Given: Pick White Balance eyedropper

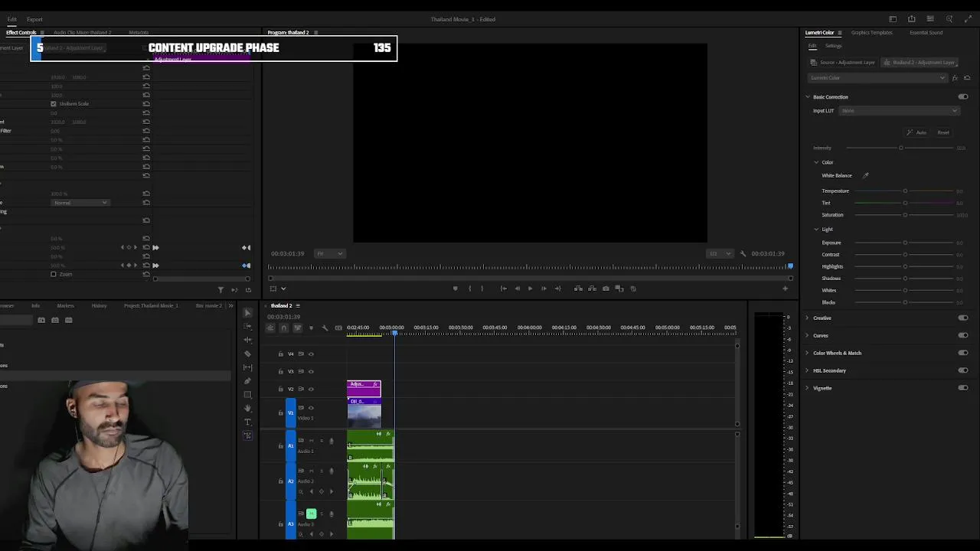Looking at the screenshot, I should pos(866,175).
